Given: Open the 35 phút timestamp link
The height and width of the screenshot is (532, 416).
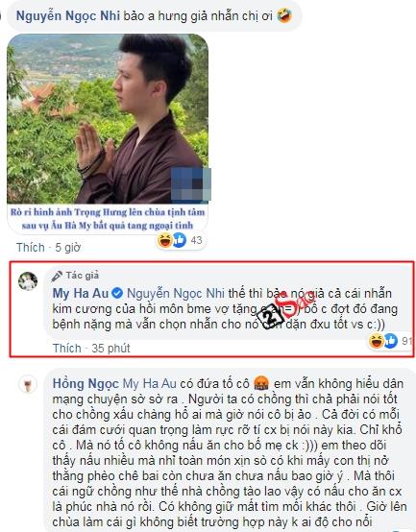Looking at the screenshot, I should [110, 349].
